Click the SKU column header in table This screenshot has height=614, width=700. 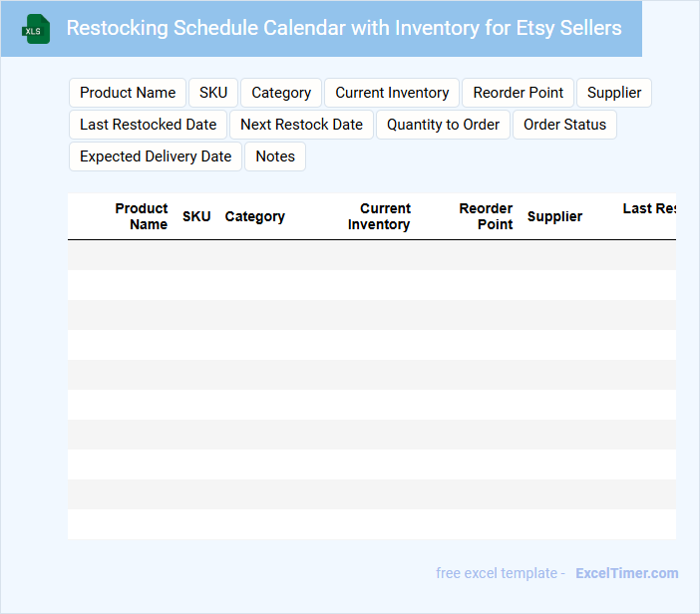[x=196, y=216]
